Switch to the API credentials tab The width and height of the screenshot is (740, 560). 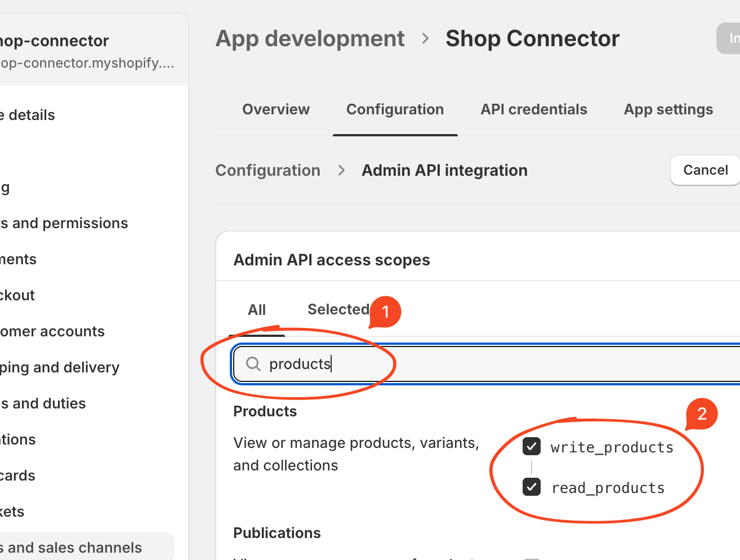[x=534, y=109]
